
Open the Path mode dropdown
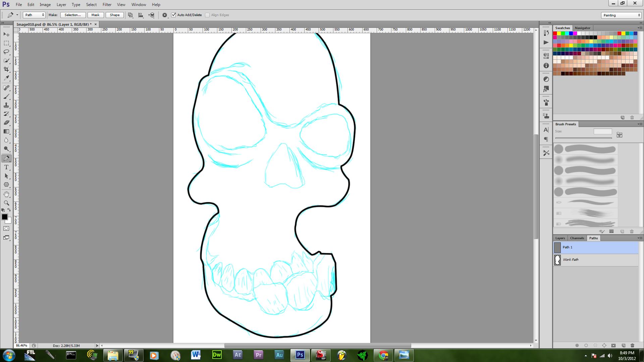[x=34, y=15]
